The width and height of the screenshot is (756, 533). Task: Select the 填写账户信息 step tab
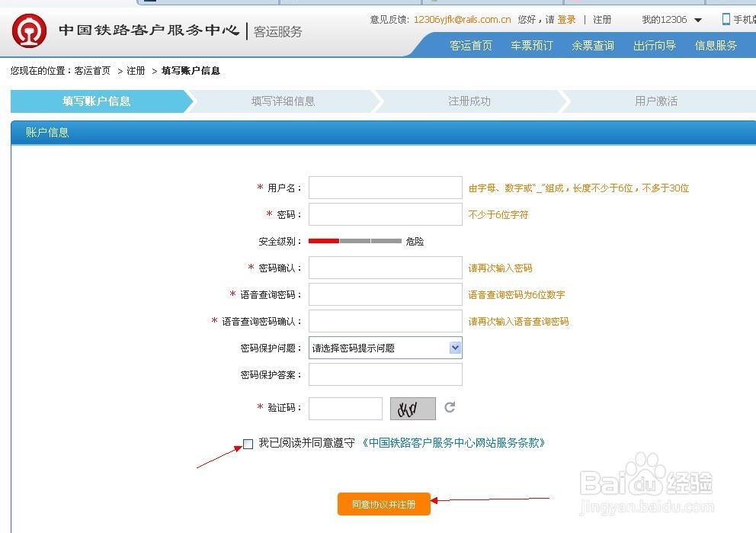(97, 101)
